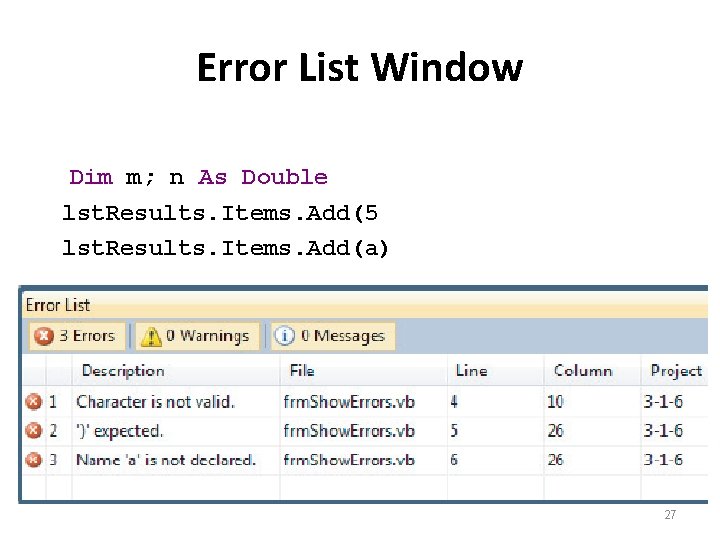Image resolution: width=720 pixels, height=540 pixels.
Task: Click slide page number 27
Action: (x=670, y=515)
